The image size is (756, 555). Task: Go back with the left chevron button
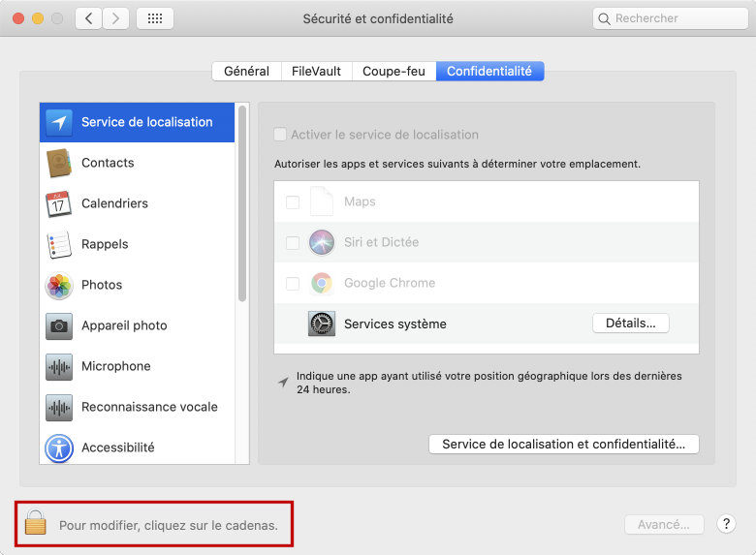pos(89,18)
